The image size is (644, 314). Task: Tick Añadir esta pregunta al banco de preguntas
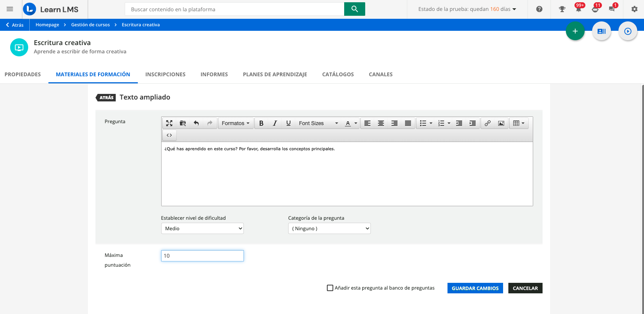click(x=330, y=288)
